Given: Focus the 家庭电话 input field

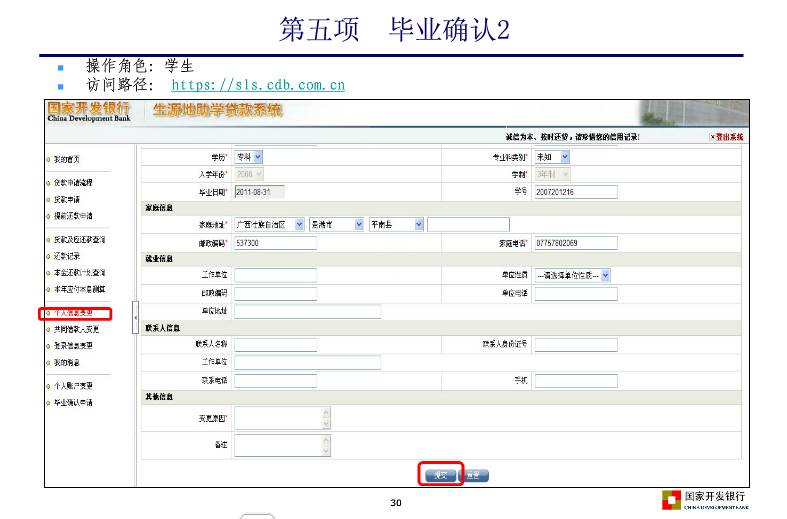Looking at the screenshot, I should [x=575, y=243].
